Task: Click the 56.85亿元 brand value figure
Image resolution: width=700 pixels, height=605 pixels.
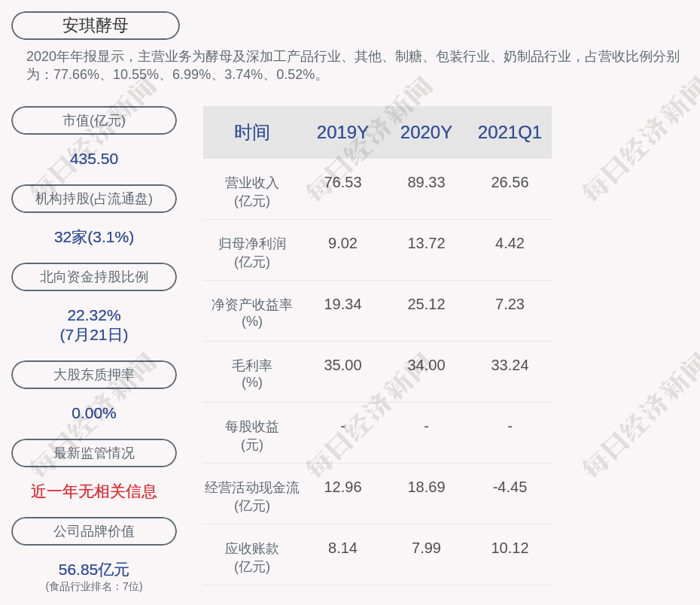Action: click(94, 570)
